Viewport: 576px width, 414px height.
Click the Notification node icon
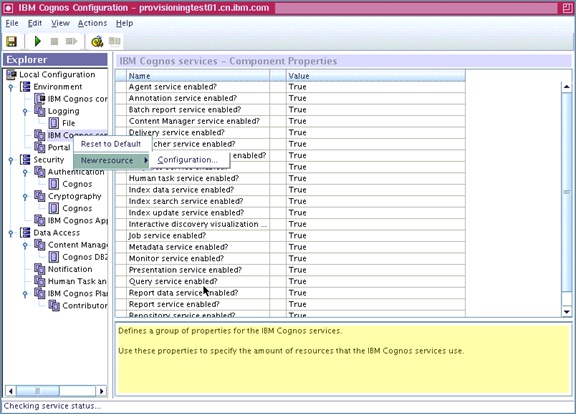[39, 269]
